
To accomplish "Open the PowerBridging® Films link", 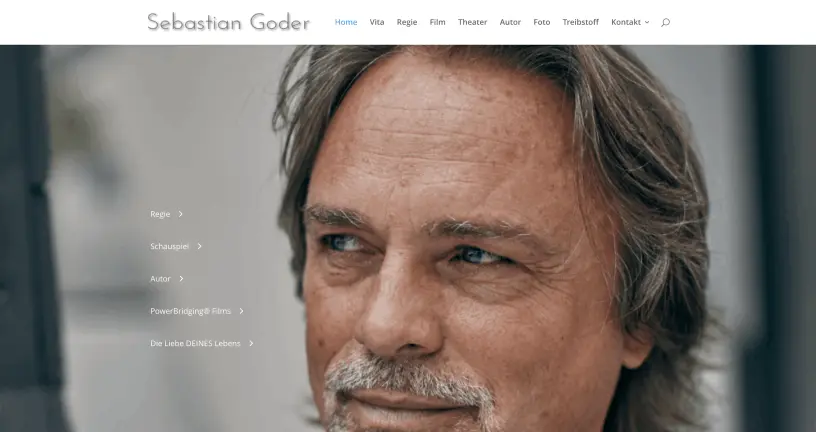I will (x=190, y=311).
